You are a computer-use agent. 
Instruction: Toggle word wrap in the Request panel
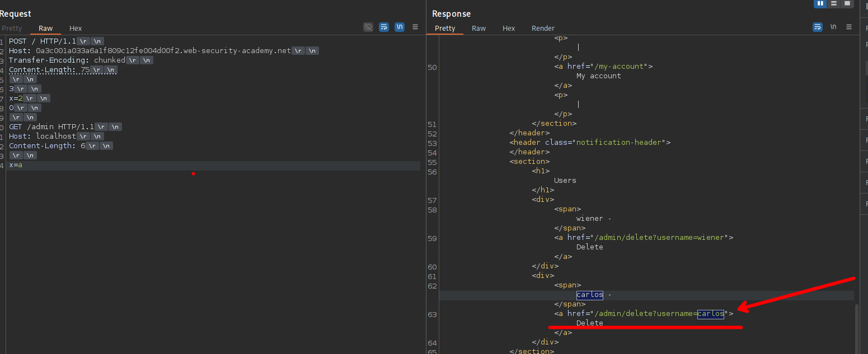point(384,27)
